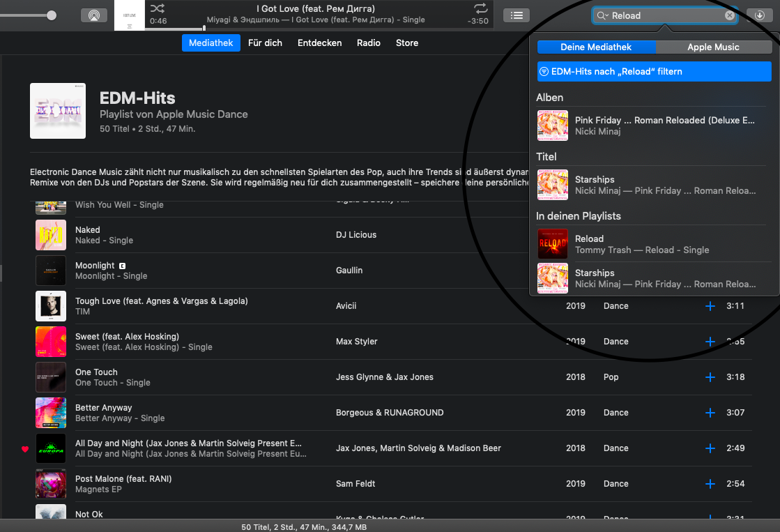This screenshot has height=532, width=780.
Task: Click artist Borgeous & RUNAGROUND
Action: click(x=390, y=413)
